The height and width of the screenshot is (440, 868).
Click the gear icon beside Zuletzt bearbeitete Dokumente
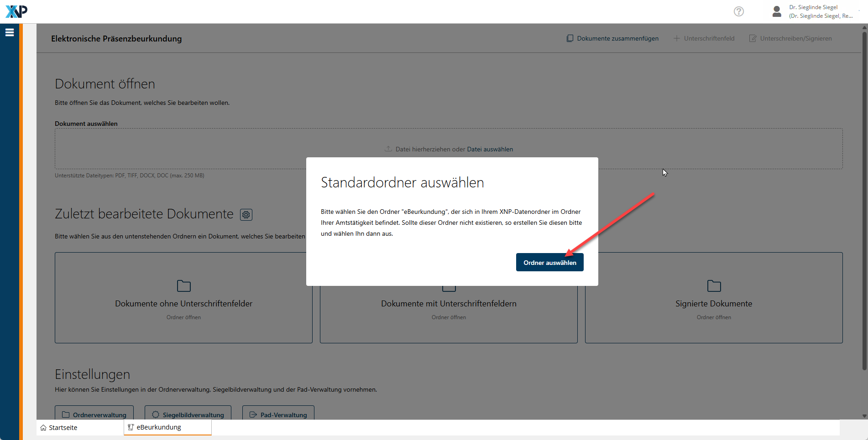(246, 215)
